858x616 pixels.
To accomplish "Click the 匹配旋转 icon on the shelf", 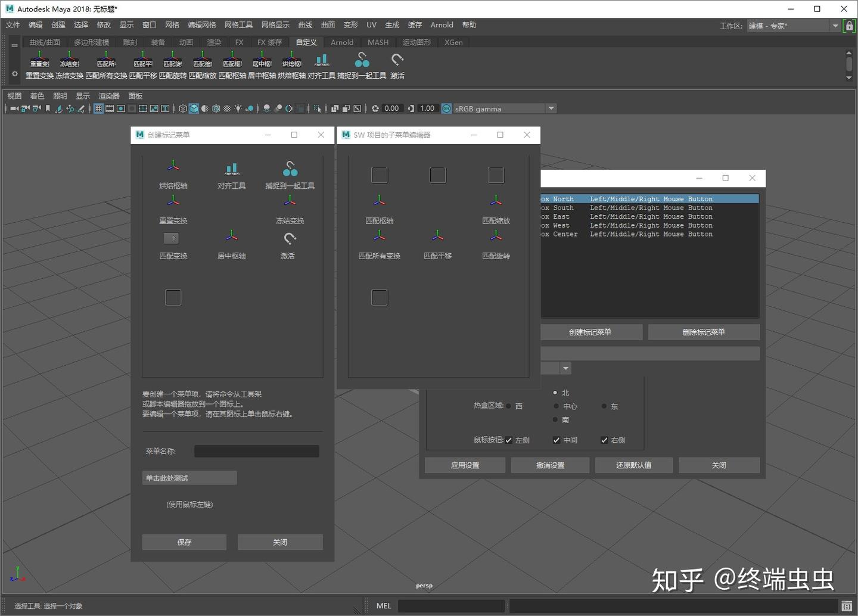I will 172,60.
